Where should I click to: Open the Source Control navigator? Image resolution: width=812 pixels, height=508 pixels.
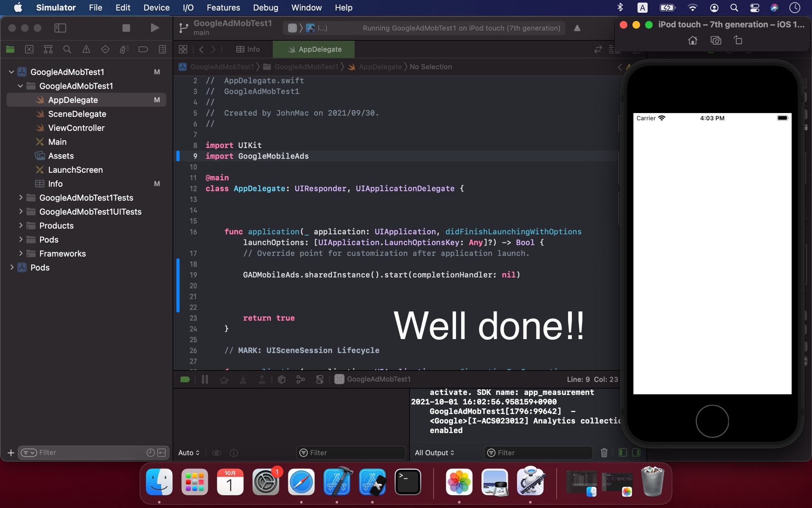[29, 50]
